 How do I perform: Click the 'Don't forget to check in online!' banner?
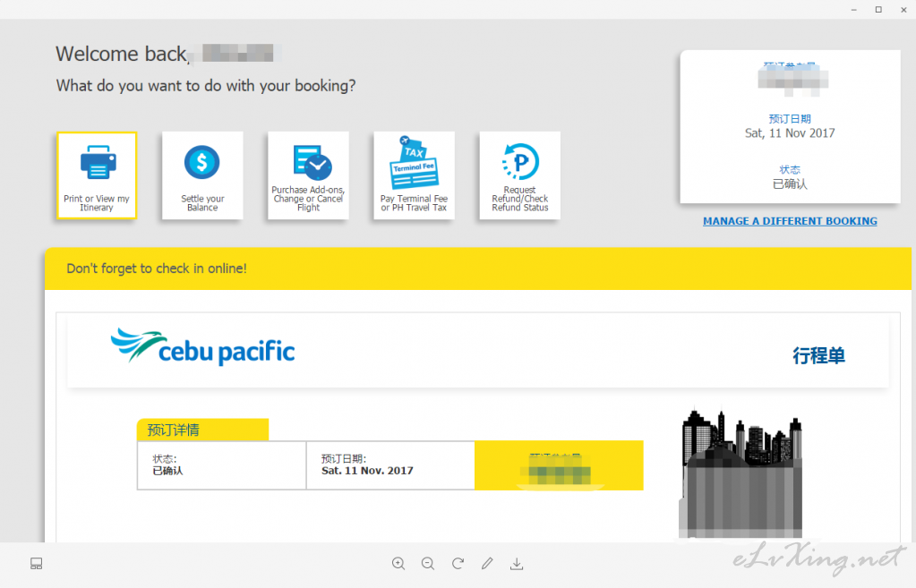pyautogui.click(x=478, y=268)
